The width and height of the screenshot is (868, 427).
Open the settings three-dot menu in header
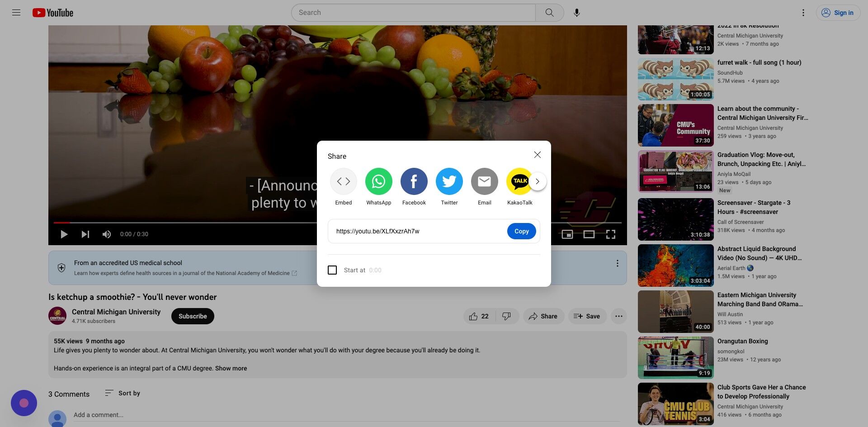(x=803, y=13)
